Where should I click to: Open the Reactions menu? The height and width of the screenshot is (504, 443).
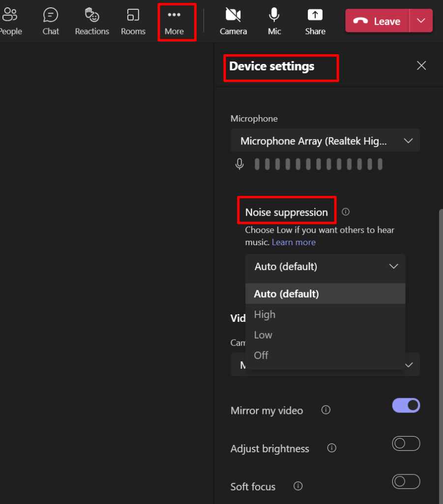[92, 22]
